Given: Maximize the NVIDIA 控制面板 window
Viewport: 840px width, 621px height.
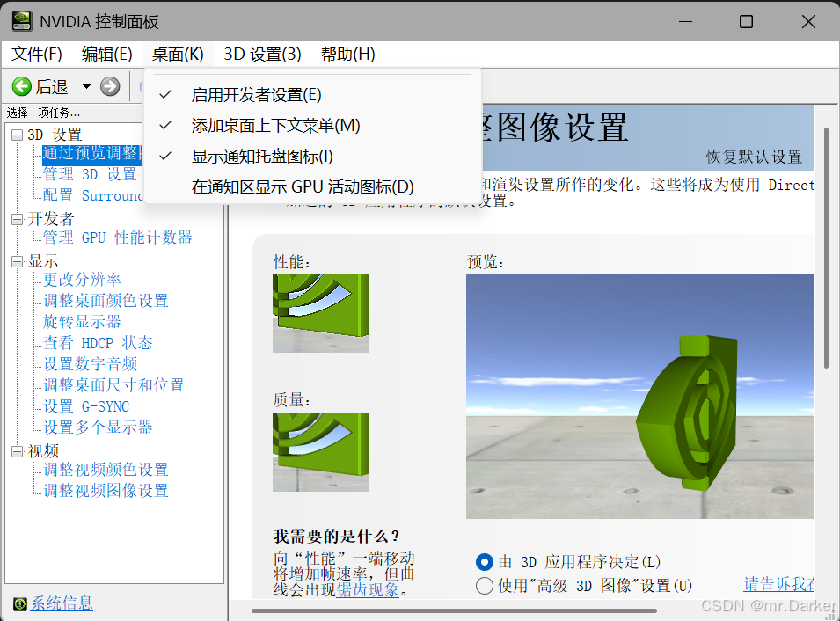Looking at the screenshot, I should (x=746, y=21).
